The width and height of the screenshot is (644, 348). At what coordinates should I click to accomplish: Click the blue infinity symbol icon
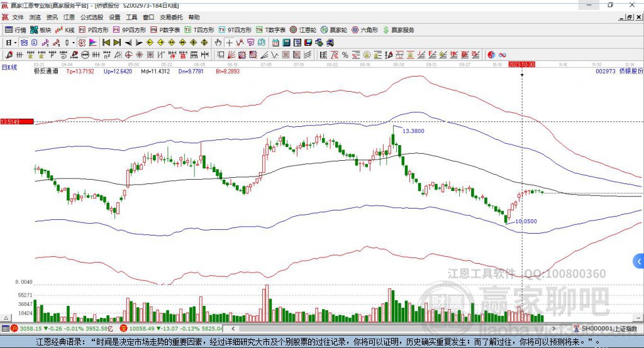click(502, 55)
